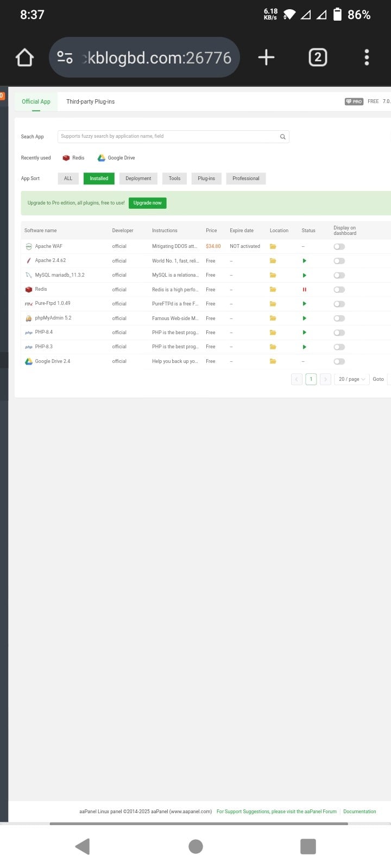Click the paused status icon for Redis
This screenshot has height=868, width=391.
[x=304, y=290]
